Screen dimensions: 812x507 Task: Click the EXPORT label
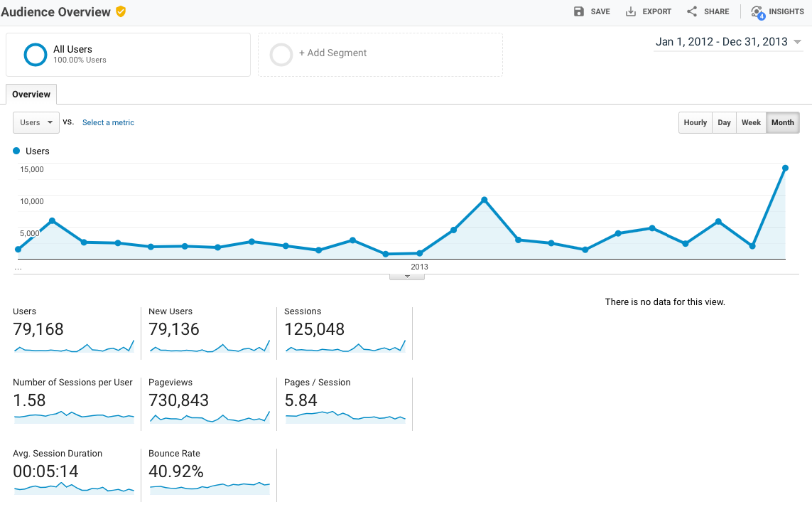[x=656, y=11]
